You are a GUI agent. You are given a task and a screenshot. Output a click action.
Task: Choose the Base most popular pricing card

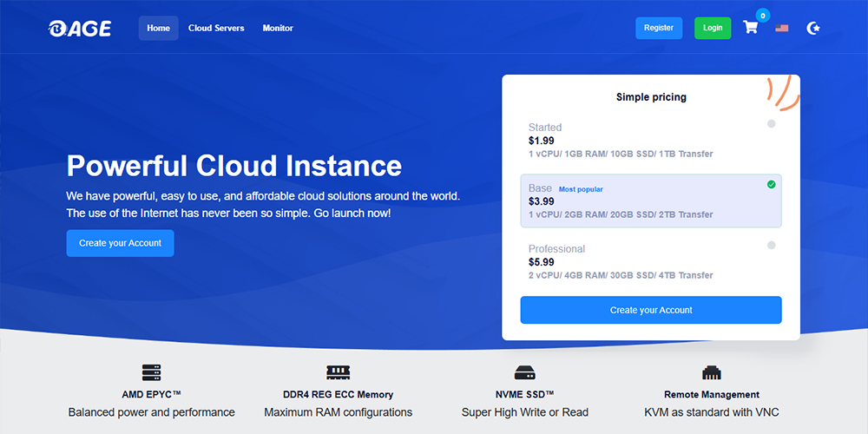click(650, 201)
